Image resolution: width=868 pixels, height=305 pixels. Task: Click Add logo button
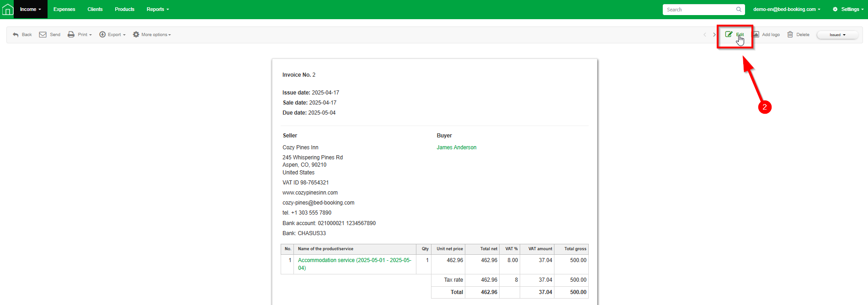pos(767,35)
